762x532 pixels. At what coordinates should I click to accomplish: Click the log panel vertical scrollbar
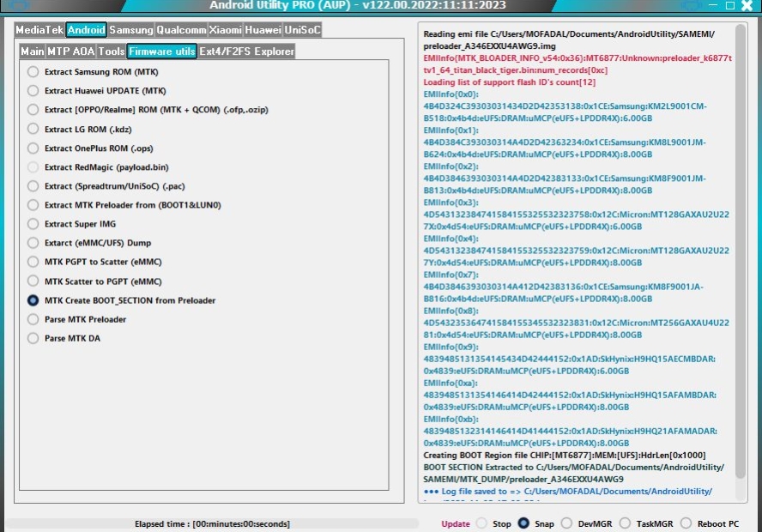(741, 251)
